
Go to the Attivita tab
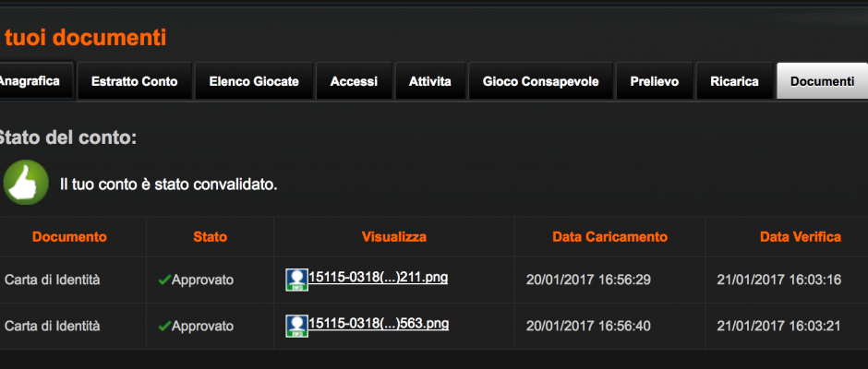click(430, 81)
